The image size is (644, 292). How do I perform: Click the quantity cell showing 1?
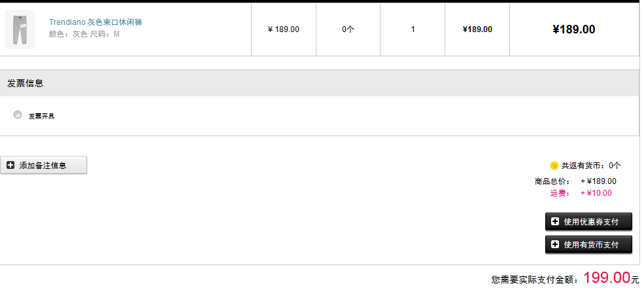(x=413, y=29)
